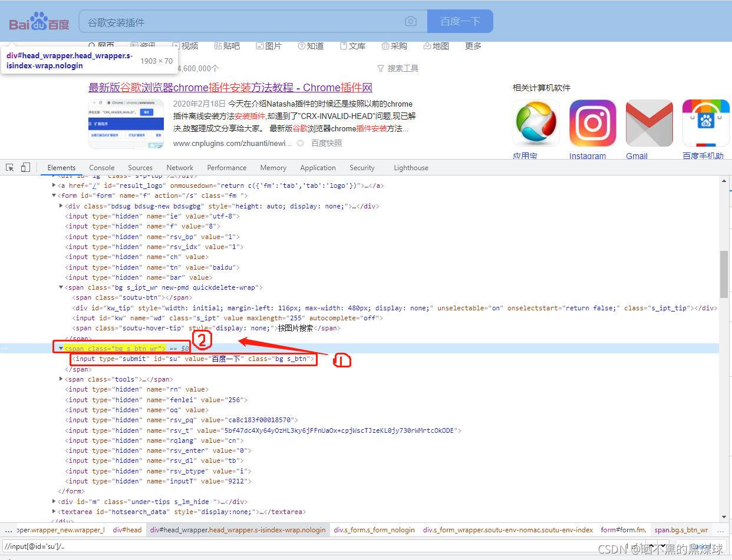The height and width of the screenshot is (560, 732).
Task: Select hidden input name="rsv_t" row
Action: pos(263,430)
